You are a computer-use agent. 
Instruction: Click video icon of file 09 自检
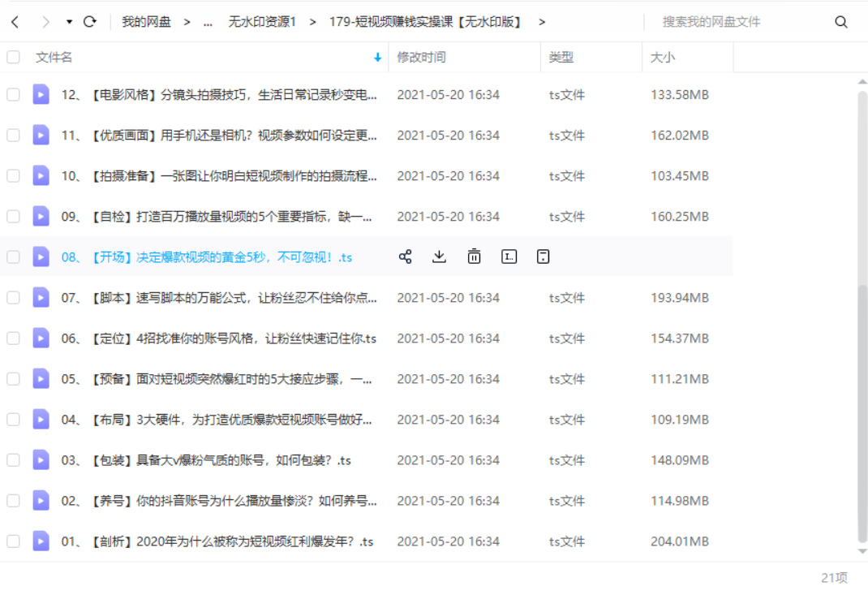coord(41,217)
